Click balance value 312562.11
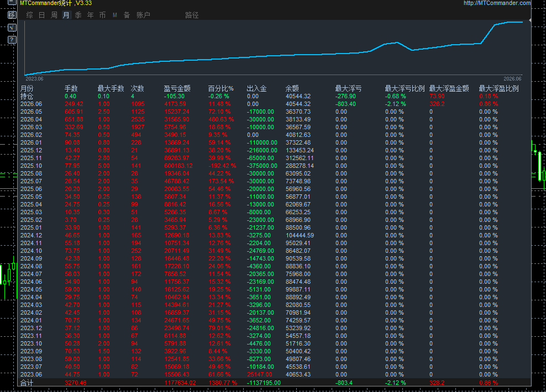 tap(300, 158)
